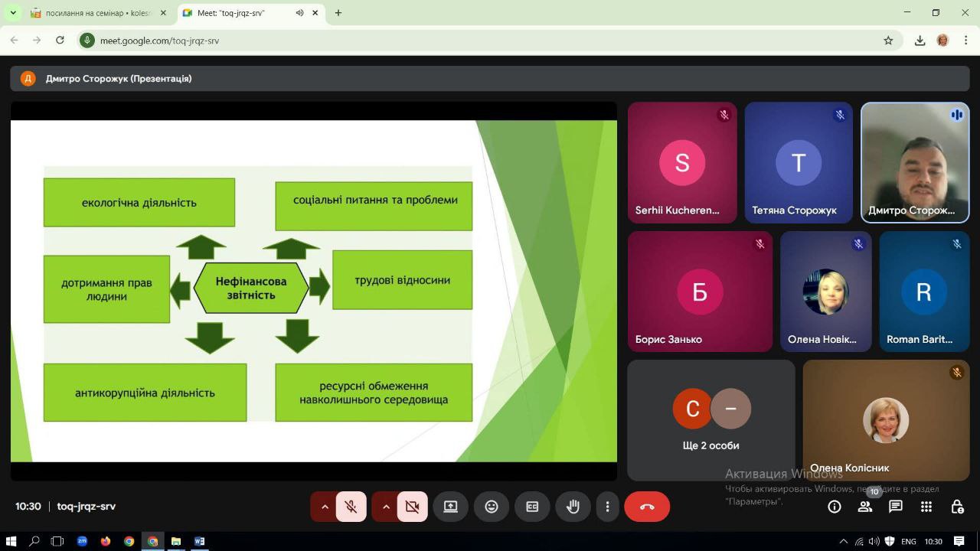Unmute the microphone in Meet
This screenshot has width=980, height=551.
[351, 507]
